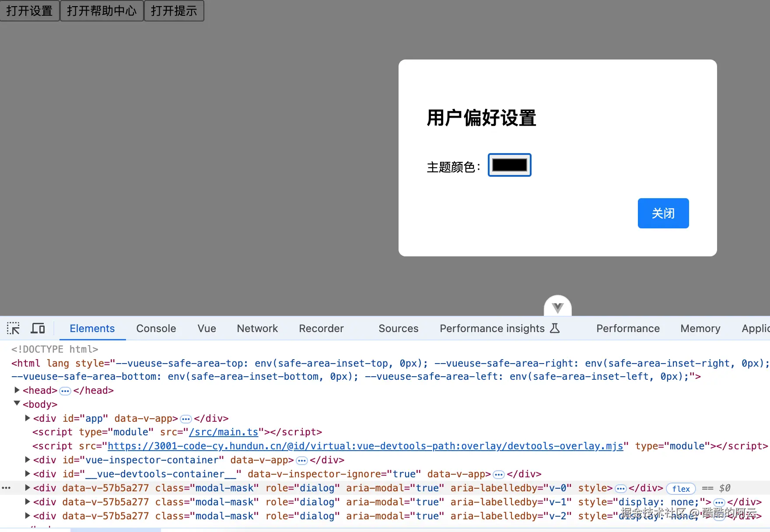The image size is (770, 532).
Task: Expand ellipsis badge in div id app
Action: [x=186, y=419]
